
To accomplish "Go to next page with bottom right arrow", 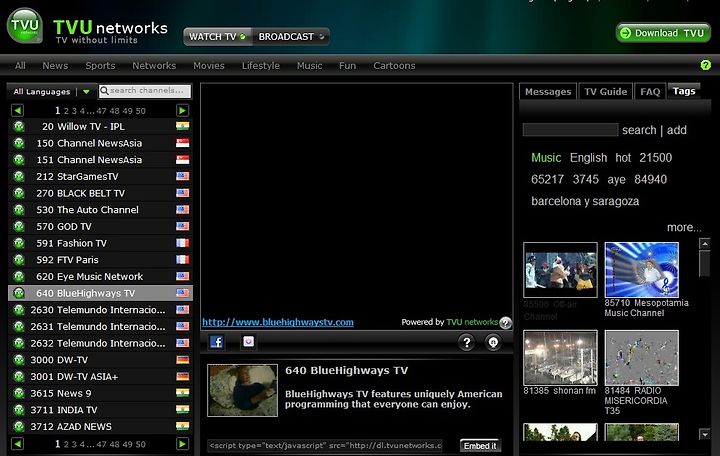I will click(x=182, y=444).
